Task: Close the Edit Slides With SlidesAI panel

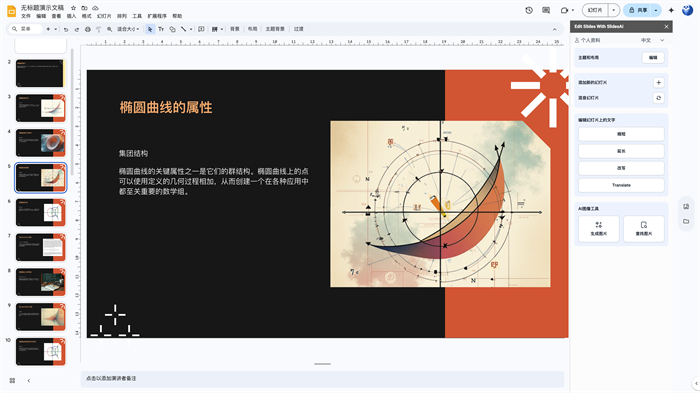Action: 667,27
